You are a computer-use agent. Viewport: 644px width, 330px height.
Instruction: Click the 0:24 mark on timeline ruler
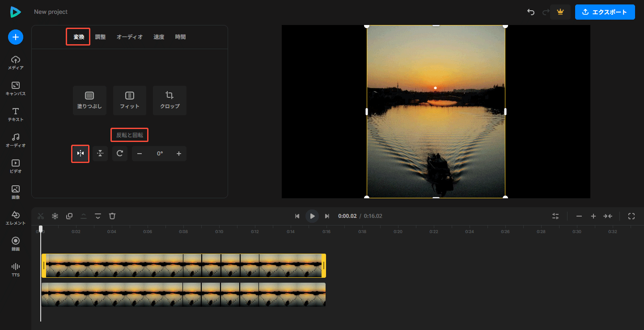[x=469, y=232]
